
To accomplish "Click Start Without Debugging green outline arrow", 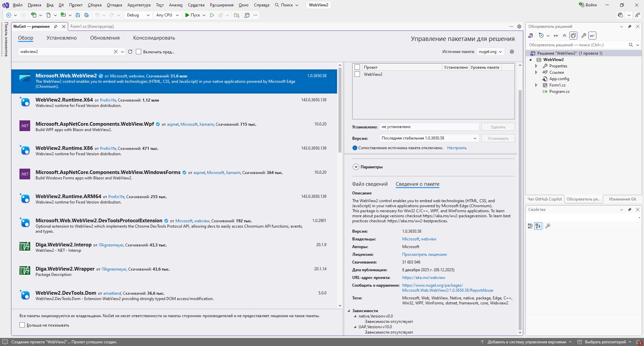I will coord(212,15).
